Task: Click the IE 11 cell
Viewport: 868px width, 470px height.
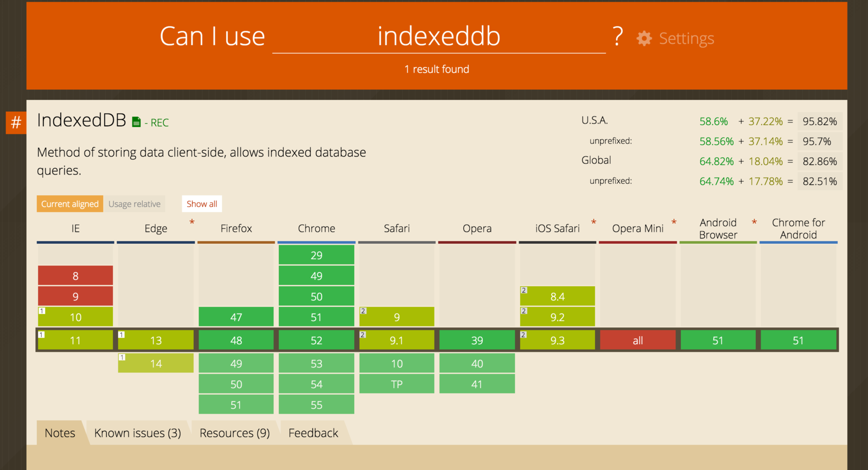Action: pos(75,340)
